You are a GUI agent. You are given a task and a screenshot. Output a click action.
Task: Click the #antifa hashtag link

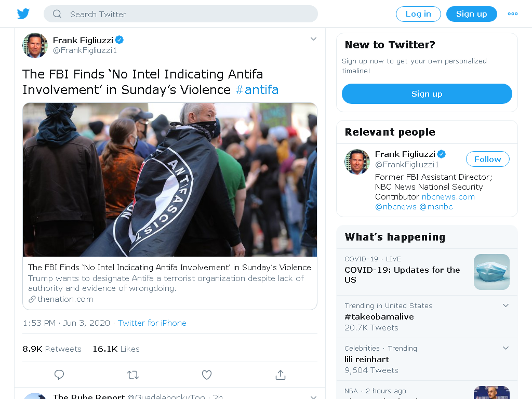tap(257, 90)
